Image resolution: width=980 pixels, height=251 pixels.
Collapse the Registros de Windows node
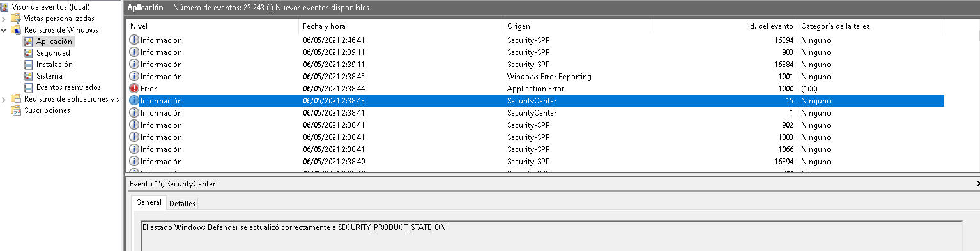4,30
